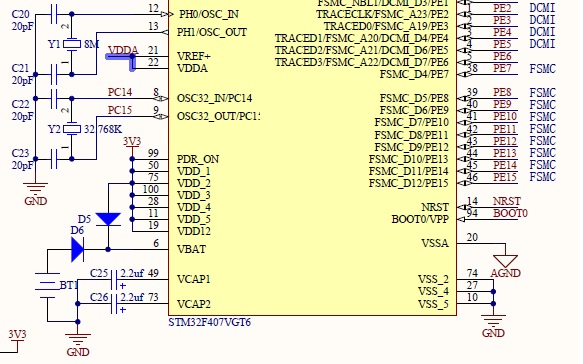583x364 pixels.
Task: Click the 3V3 power port above PDR_ON
Action: (132, 145)
